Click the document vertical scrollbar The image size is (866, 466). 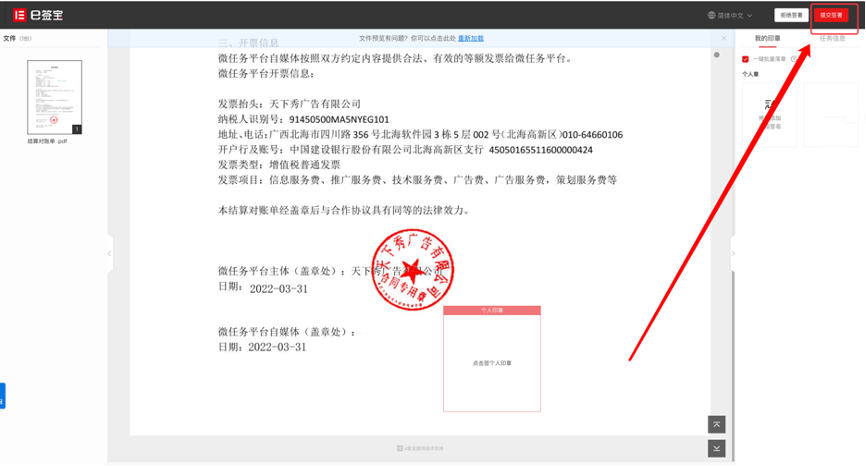pyautogui.click(x=733, y=364)
